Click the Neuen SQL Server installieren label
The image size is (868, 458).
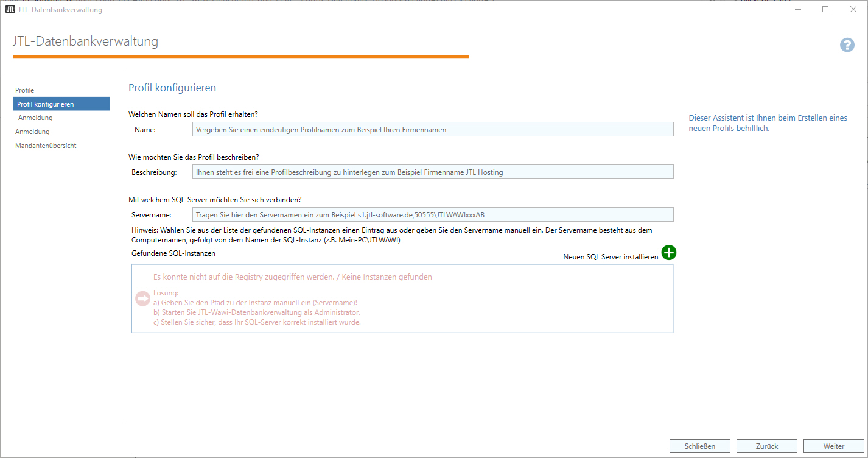tap(611, 257)
